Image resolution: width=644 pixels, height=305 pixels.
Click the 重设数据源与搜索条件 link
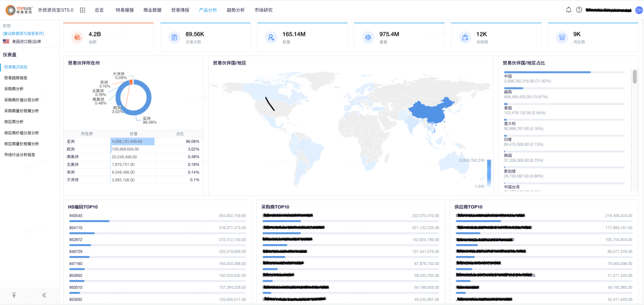(23, 33)
